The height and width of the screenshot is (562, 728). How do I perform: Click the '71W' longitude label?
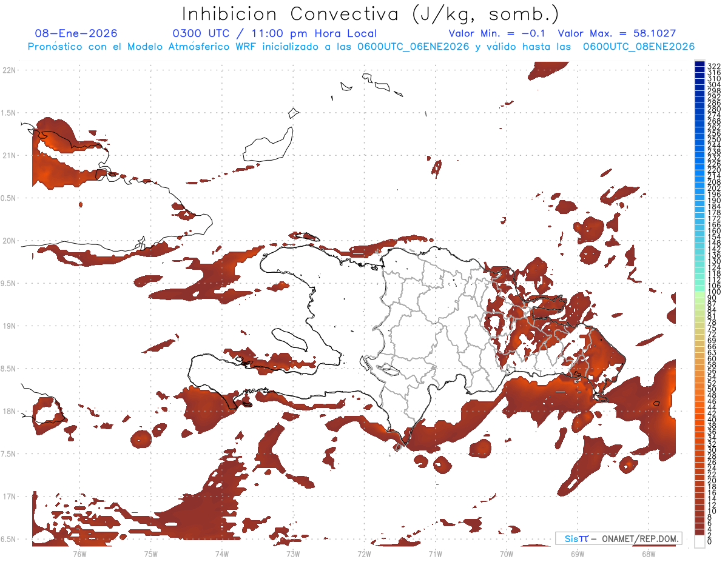click(x=435, y=554)
